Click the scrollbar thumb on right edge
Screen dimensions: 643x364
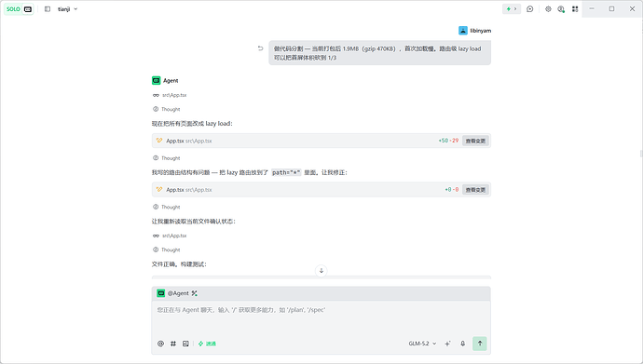pyautogui.click(x=641, y=154)
